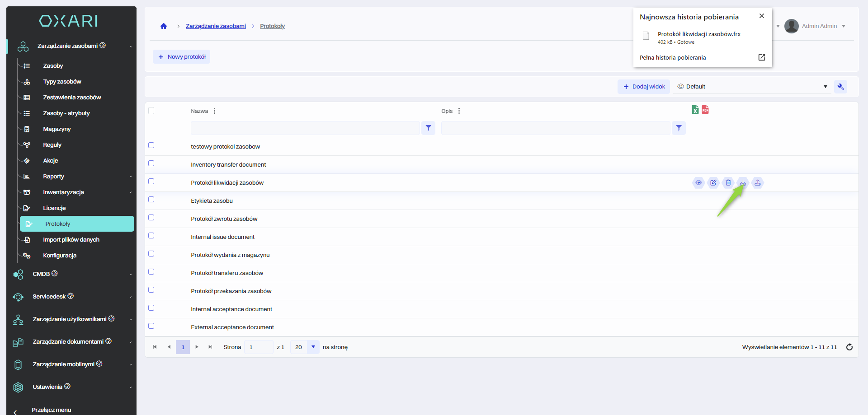The height and width of the screenshot is (415, 868).
Task: Delete Protokół likwidacji zasobów with trash icon
Action: click(728, 183)
